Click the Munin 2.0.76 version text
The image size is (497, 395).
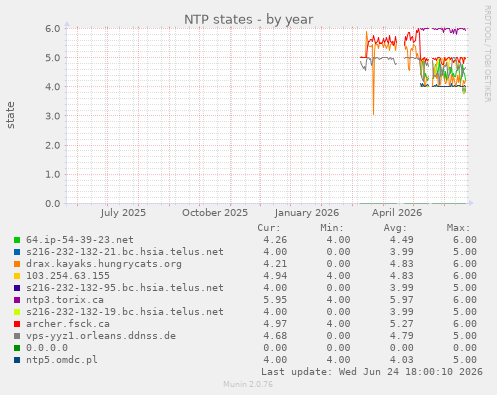tap(248, 384)
